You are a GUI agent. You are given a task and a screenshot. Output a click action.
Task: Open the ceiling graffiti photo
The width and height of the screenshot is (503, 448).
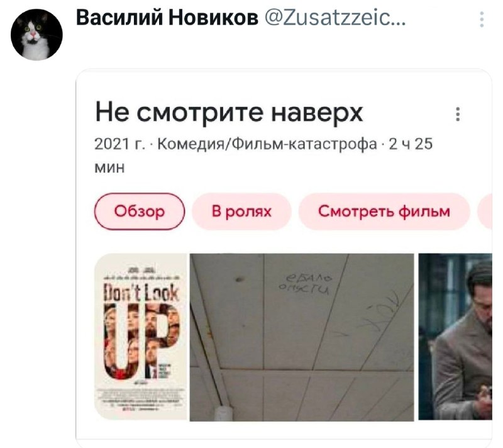[x=302, y=337]
